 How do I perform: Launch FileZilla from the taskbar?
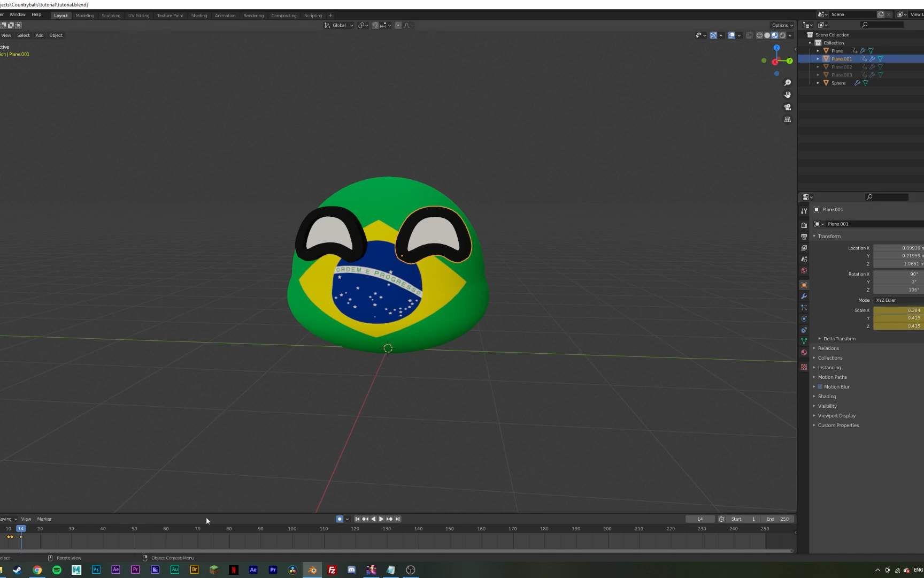coord(332,570)
